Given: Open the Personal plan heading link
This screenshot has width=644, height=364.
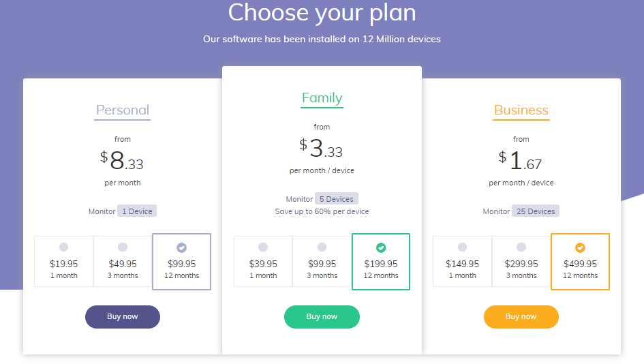Looking at the screenshot, I should pos(123,110).
